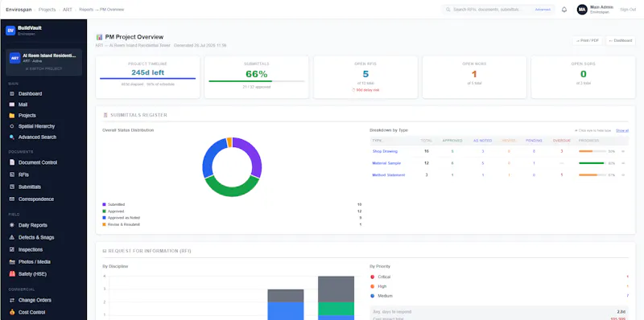Click the Correspondence envelope icon
The width and height of the screenshot is (644, 320).
click(11, 199)
